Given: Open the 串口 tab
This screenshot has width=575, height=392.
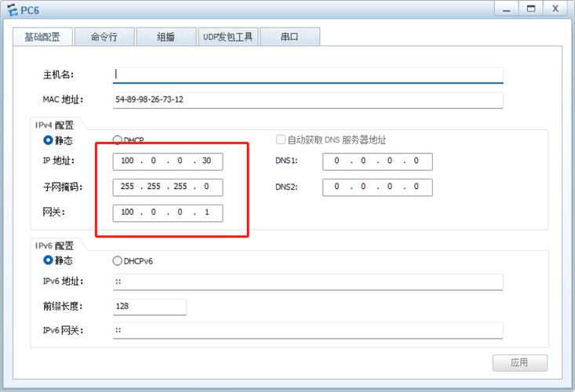Looking at the screenshot, I should point(289,37).
